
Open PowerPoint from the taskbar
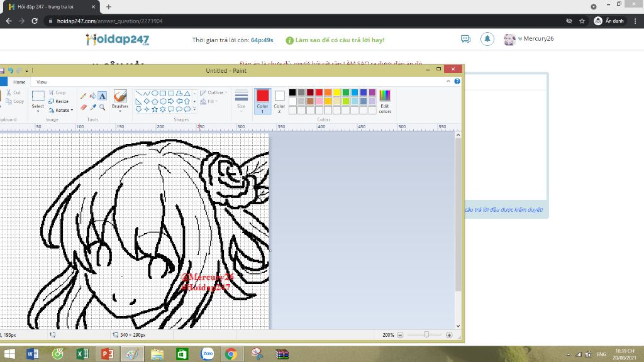coord(107,354)
